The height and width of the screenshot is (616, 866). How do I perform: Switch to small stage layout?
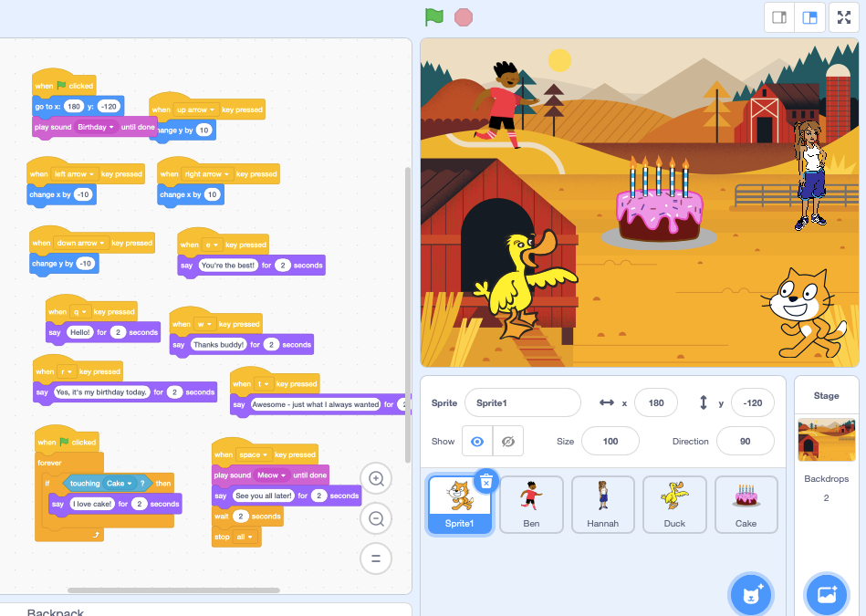(779, 17)
